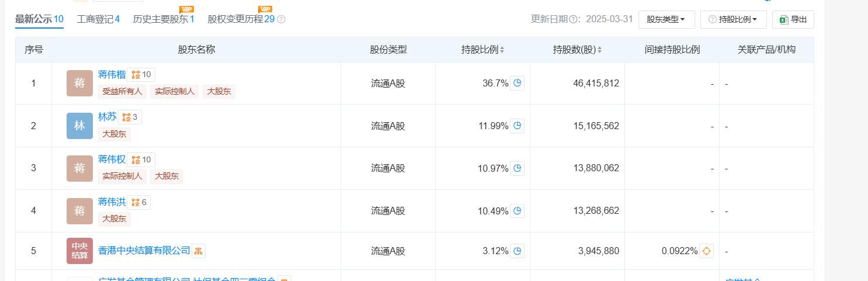Click help icon next to 股权变更历程
868x281 pixels.
pyautogui.click(x=281, y=19)
